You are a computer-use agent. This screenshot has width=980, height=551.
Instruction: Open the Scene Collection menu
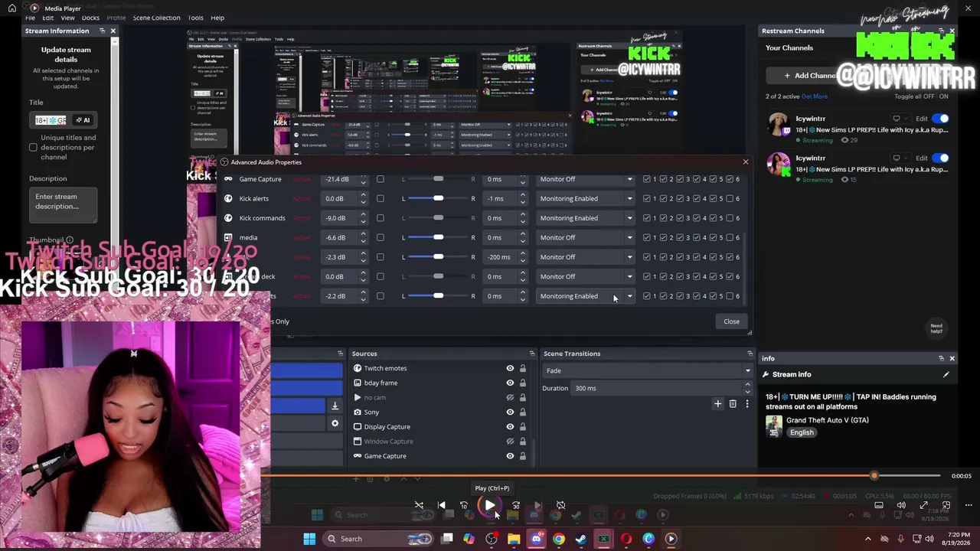pyautogui.click(x=156, y=18)
